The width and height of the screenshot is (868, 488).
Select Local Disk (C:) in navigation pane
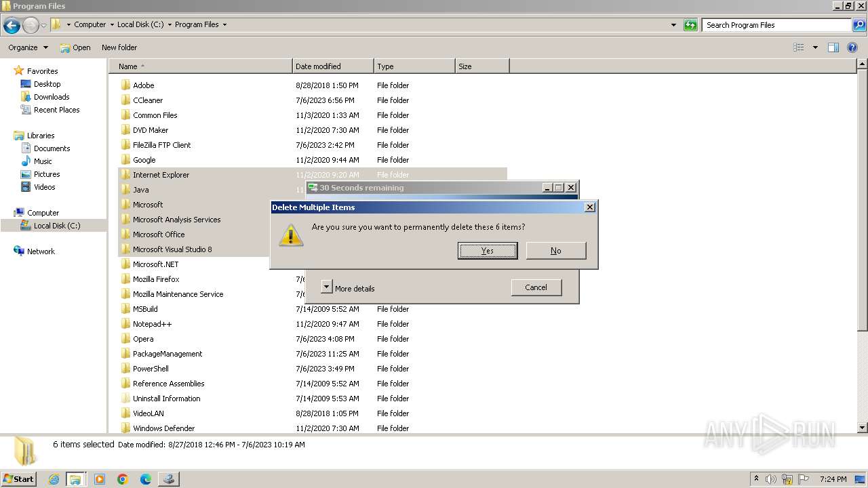tap(57, 226)
